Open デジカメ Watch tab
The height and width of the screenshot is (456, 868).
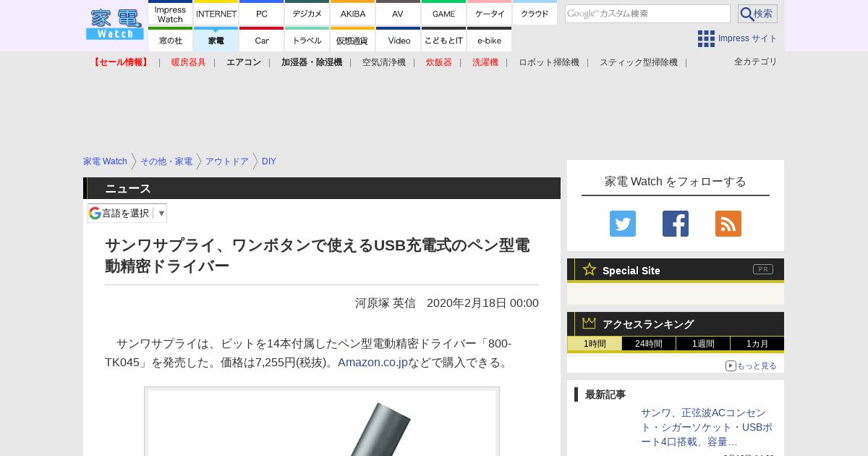click(307, 13)
